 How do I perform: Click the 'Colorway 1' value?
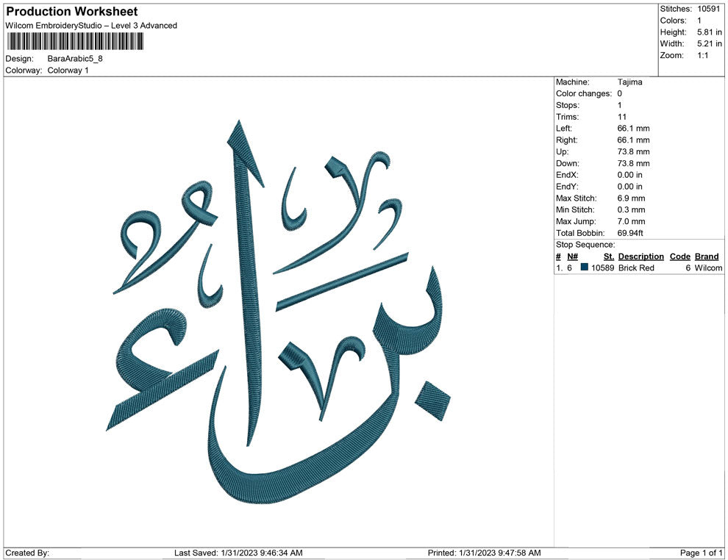coord(68,71)
